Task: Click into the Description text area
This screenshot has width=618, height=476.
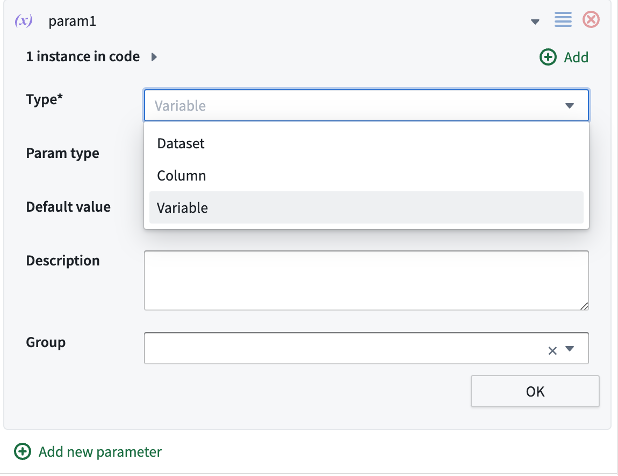Action: click(365, 280)
